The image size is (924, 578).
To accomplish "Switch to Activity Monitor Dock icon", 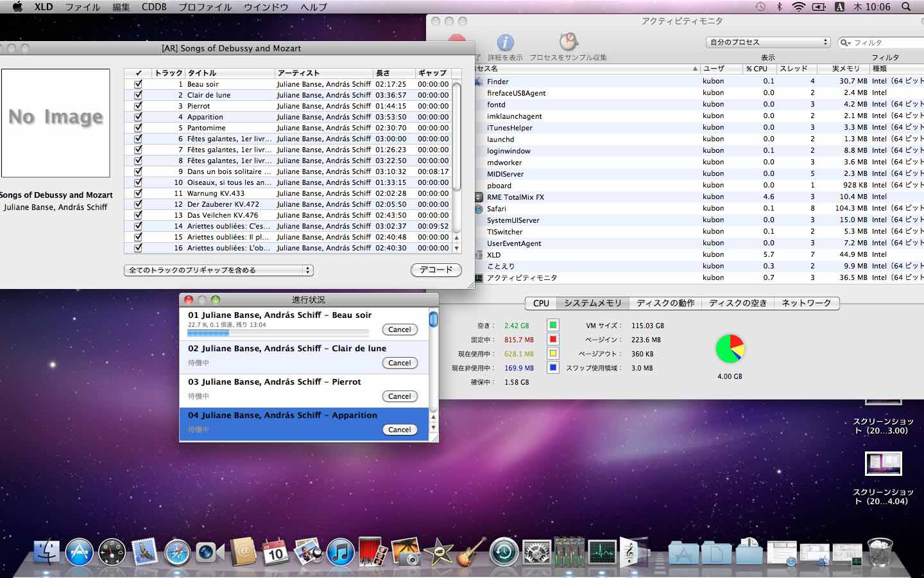I will tap(602, 552).
